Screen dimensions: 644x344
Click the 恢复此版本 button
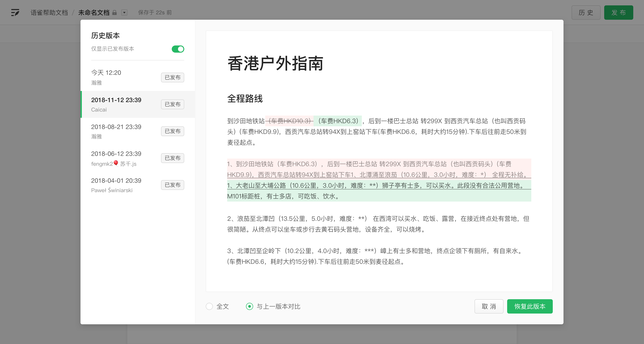[x=530, y=306]
